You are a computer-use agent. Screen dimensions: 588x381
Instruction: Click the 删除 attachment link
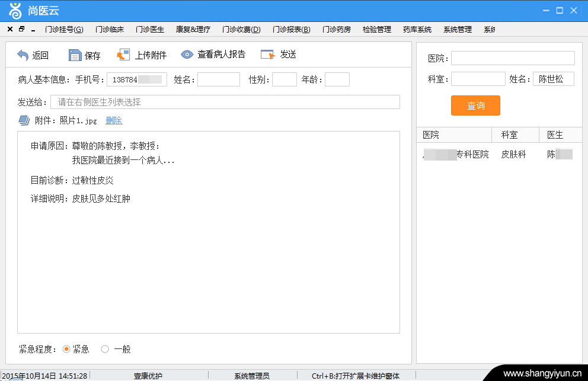[114, 120]
